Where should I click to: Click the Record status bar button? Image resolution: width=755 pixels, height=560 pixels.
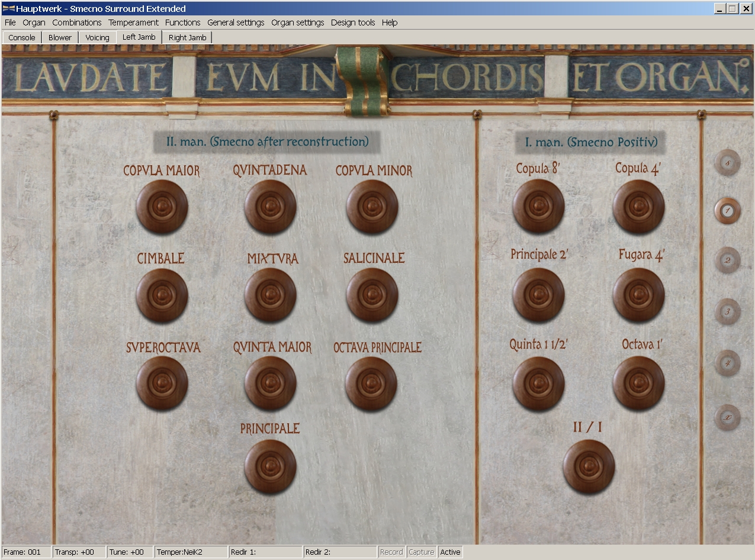click(391, 552)
